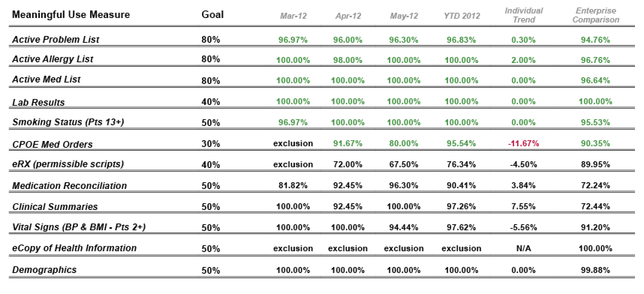Click the Active Problem List row label
This screenshot has height=294, width=644.
coord(56,40)
